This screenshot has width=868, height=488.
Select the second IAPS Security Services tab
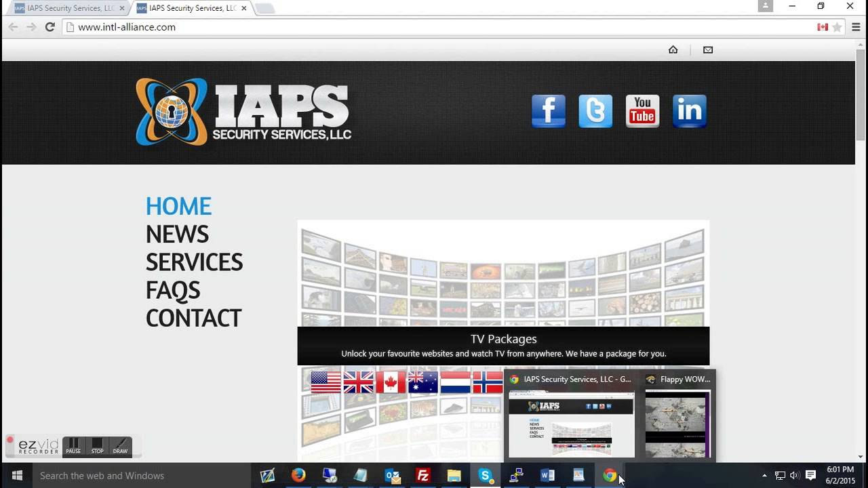pyautogui.click(x=191, y=8)
